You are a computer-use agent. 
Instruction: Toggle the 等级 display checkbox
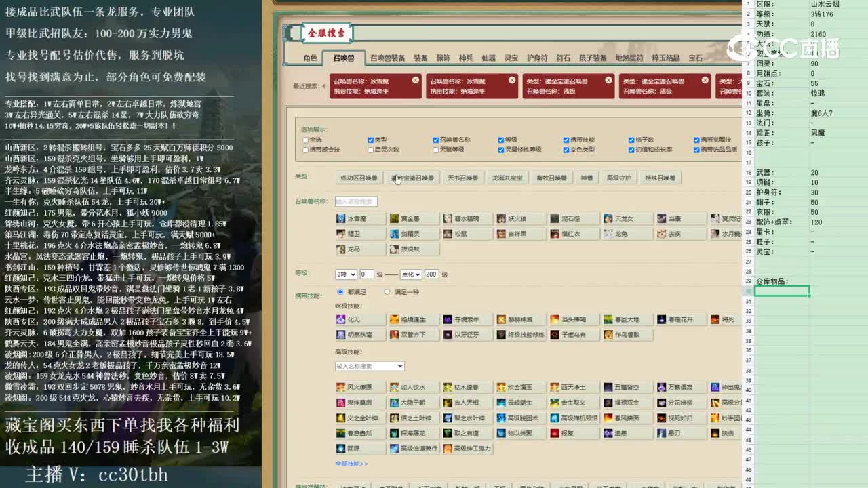click(500, 140)
